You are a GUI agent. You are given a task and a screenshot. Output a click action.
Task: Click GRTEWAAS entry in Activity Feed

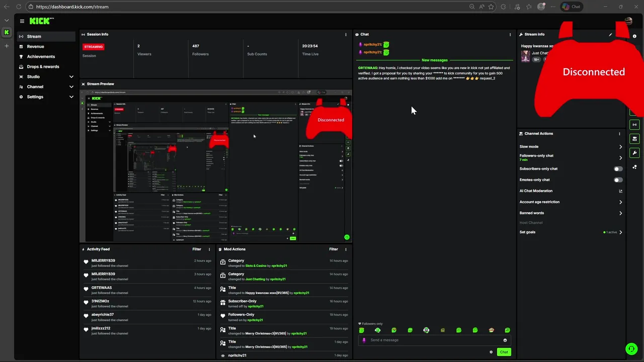coord(147,290)
